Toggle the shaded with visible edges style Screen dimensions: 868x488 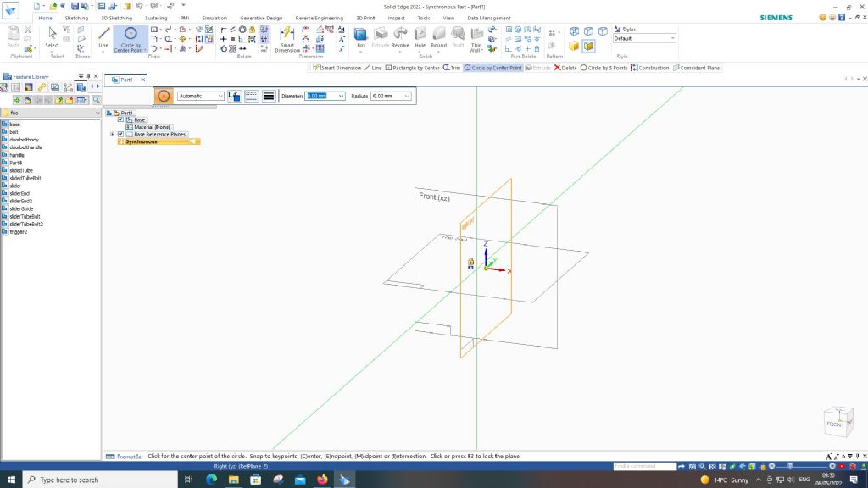(x=588, y=46)
